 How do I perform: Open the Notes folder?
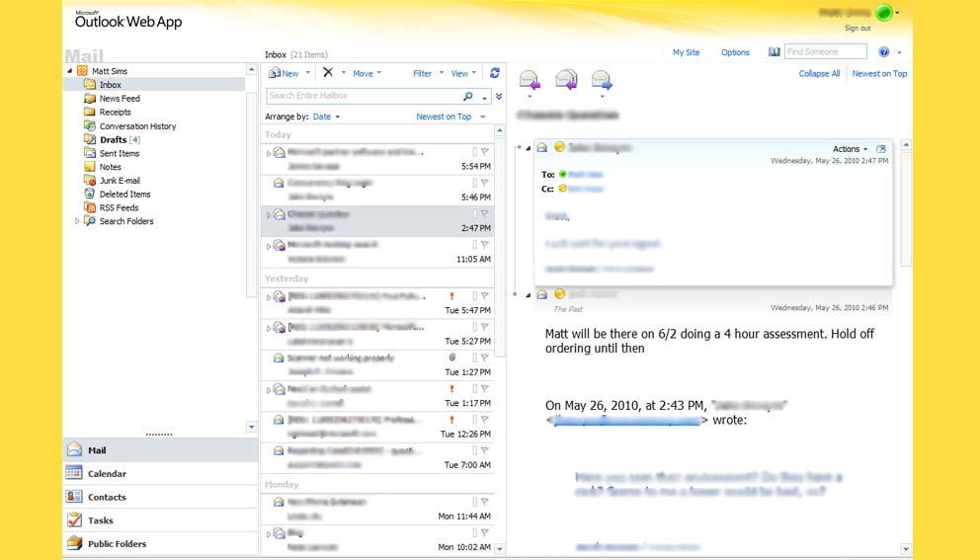click(110, 167)
